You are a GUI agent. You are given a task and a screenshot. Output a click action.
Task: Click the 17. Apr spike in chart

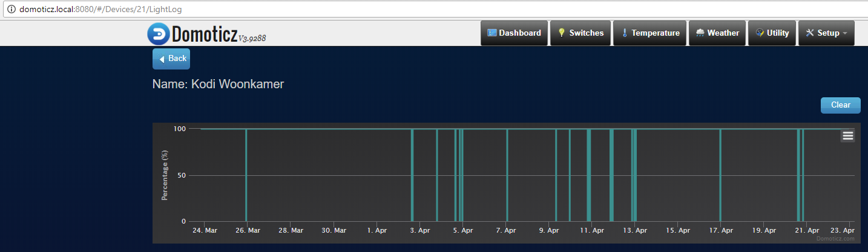click(720, 175)
